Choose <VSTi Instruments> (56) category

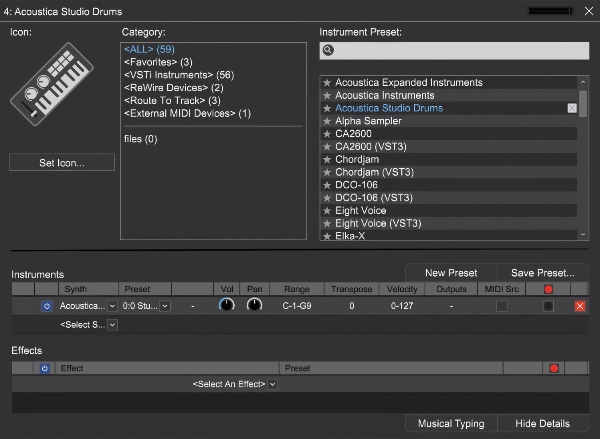coord(179,75)
